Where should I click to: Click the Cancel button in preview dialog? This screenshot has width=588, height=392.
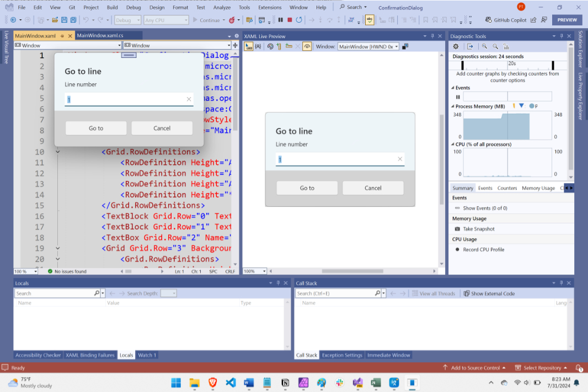[373, 188]
